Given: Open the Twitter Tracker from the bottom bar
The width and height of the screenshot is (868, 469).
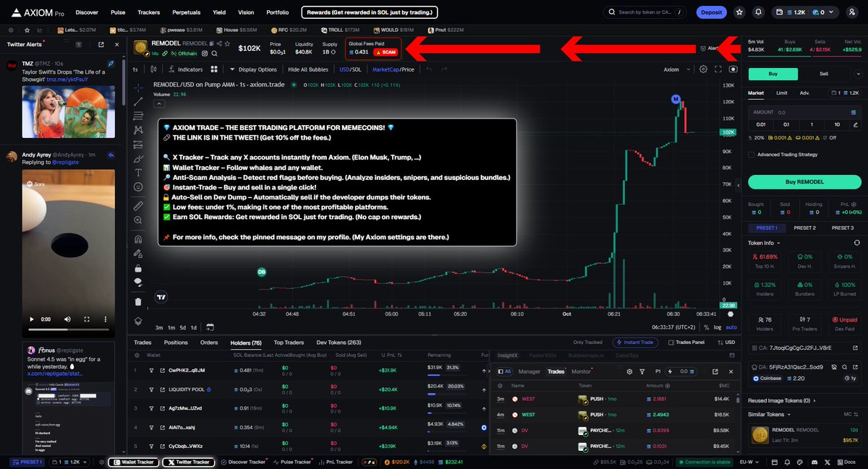Looking at the screenshot, I should tap(190, 462).
